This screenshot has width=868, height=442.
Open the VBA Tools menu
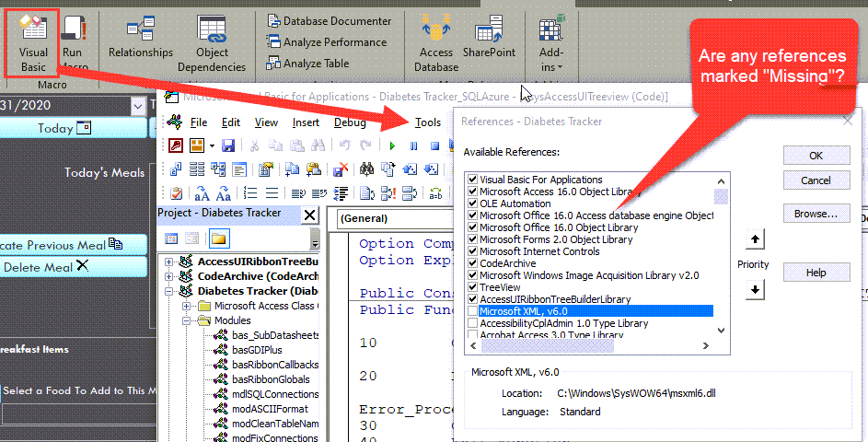pyautogui.click(x=428, y=122)
